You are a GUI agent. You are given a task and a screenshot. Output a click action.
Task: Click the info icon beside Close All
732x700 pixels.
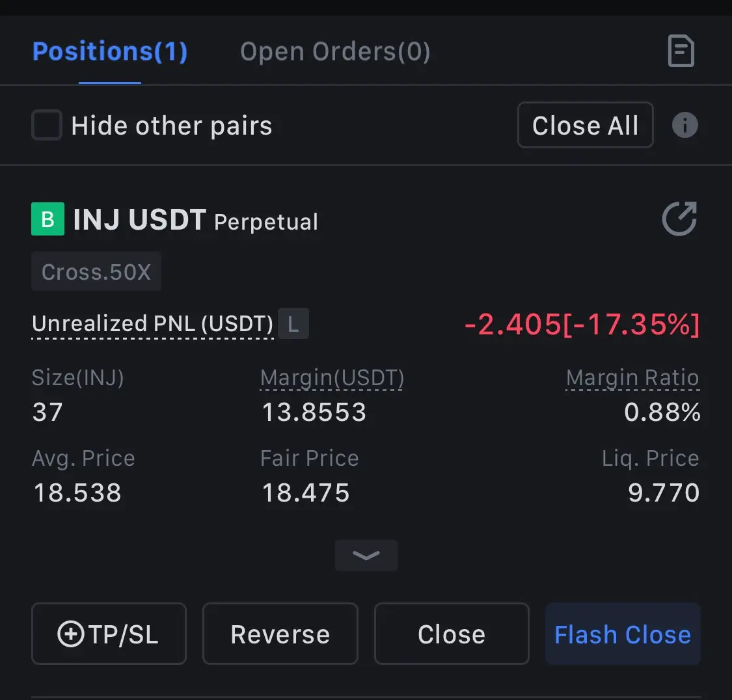(x=685, y=125)
